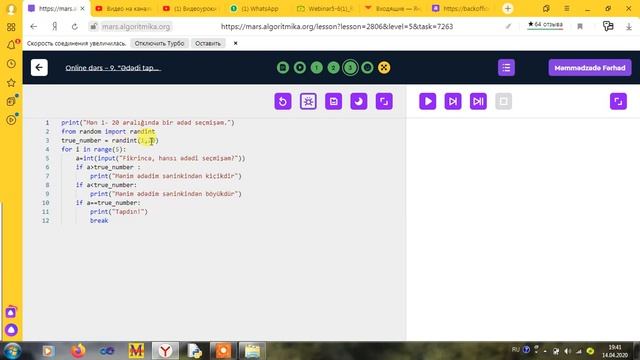Expand the output panel to fullscreen
Image resolution: width=640 pixels, height=360 pixels.
click(x=618, y=102)
